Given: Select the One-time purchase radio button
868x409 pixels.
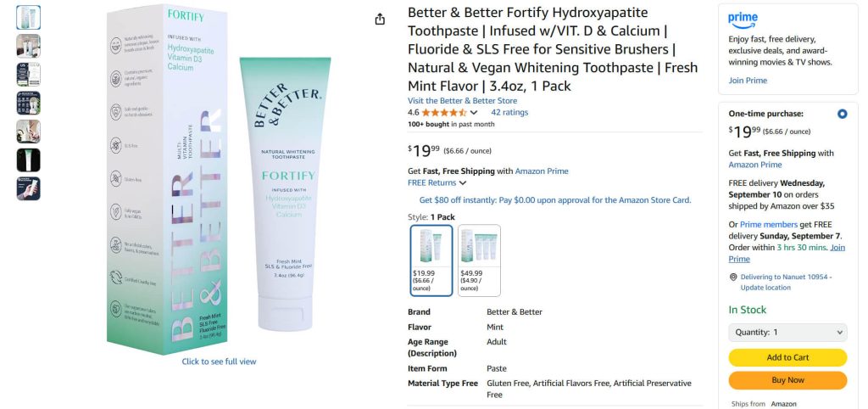Looking at the screenshot, I should click(x=842, y=114).
